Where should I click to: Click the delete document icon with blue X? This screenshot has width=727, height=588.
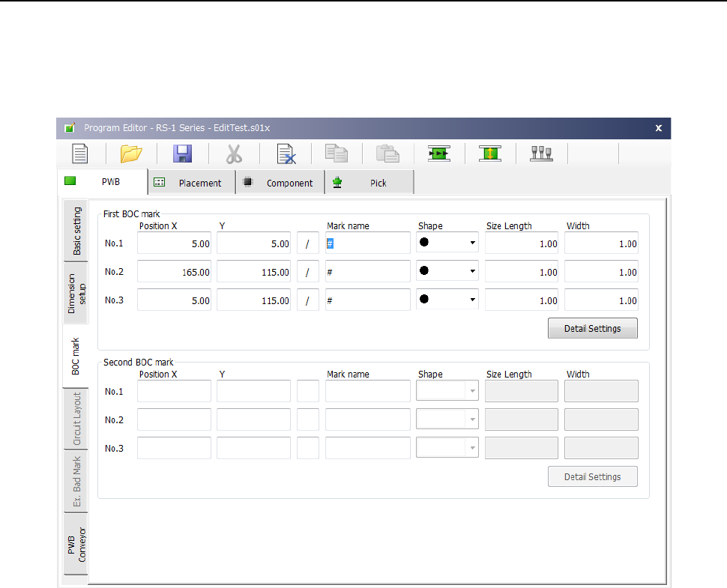tap(286, 154)
